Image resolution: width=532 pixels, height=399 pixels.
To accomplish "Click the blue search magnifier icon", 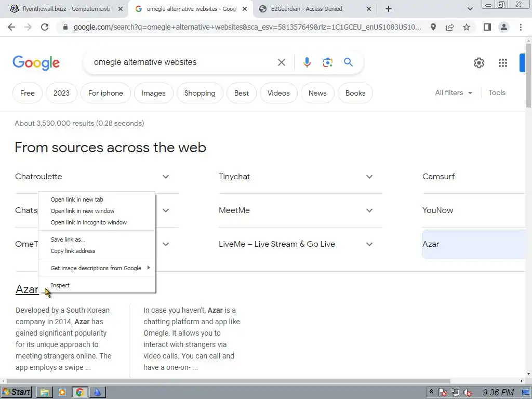I will coord(348,62).
